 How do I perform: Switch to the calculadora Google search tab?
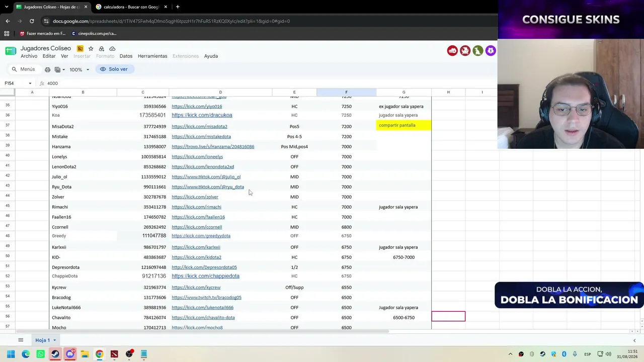click(131, 7)
